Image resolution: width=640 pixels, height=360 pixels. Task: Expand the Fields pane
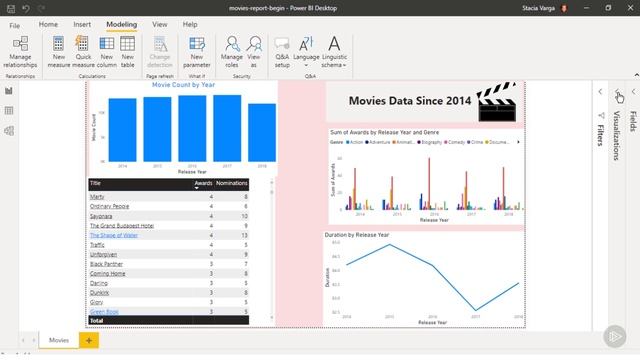point(633,91)
